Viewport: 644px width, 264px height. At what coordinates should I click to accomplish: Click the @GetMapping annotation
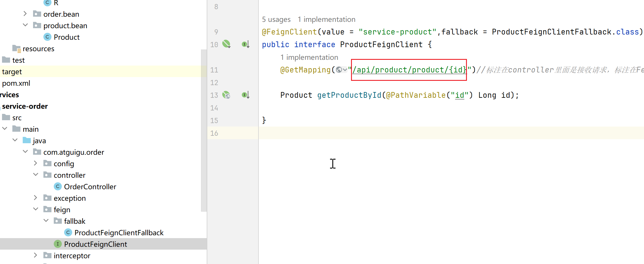pyautogui.click(x=306, y=70)
